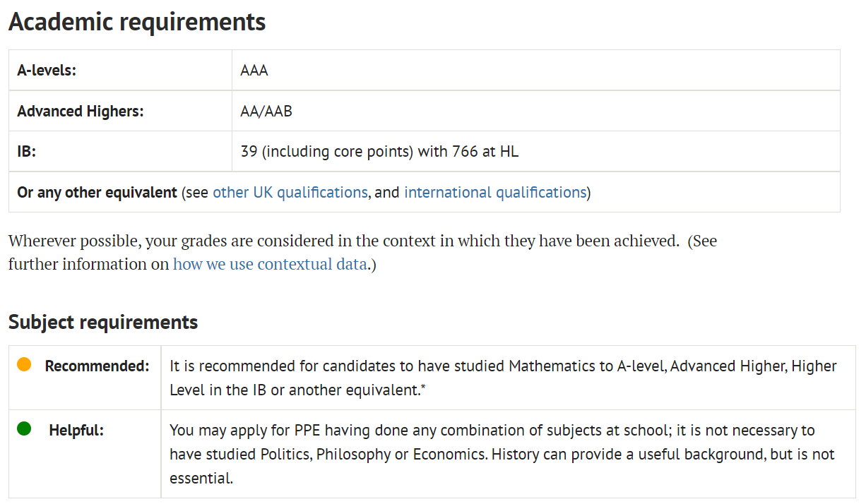Viewport: 866px width, 504px height.
Task: Click the green Helpful indicator dot
Action: [x=24, y=428]
